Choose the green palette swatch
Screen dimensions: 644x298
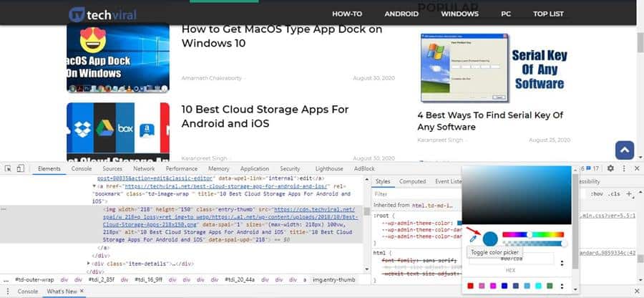[550, 286]
